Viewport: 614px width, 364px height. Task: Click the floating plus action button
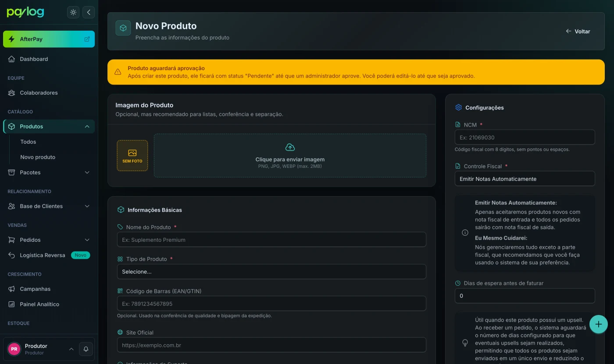pyautogui.click(x=599, y=325)
